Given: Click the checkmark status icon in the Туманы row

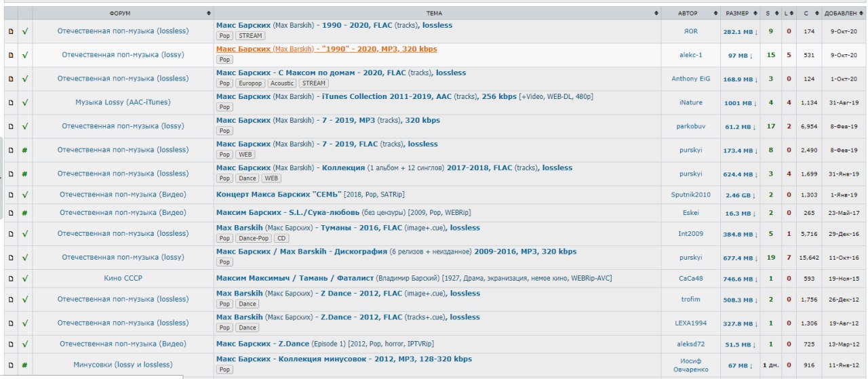Looking at the screenshot, I should [x=24, y=233].
